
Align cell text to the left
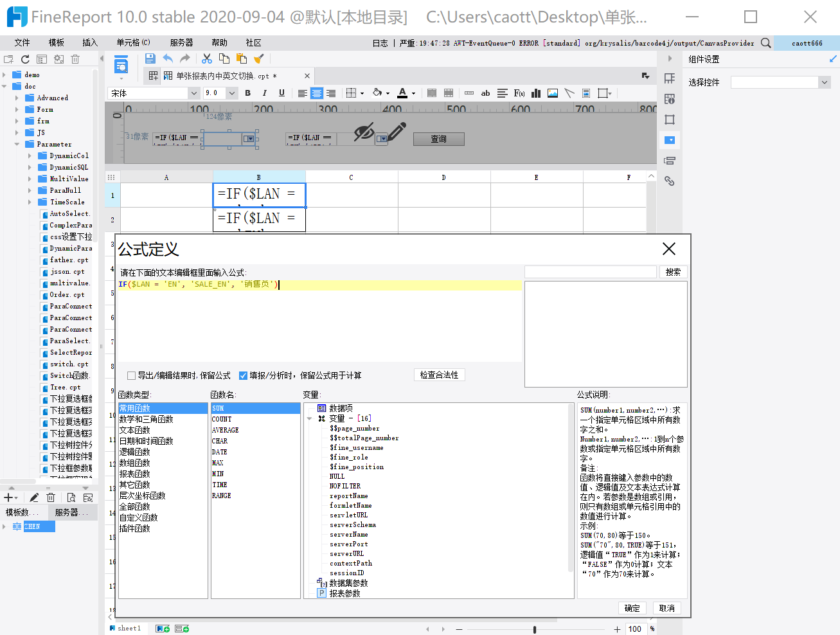[303, 93]
